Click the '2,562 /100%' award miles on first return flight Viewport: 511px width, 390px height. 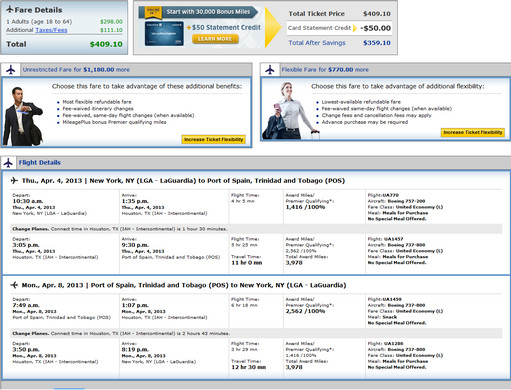coord(305,311)
